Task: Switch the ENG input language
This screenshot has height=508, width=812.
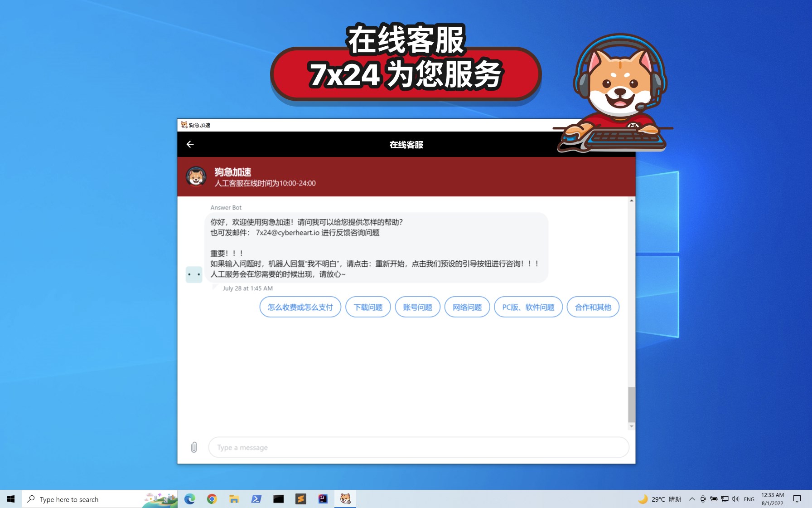Action: click(749, 499)
